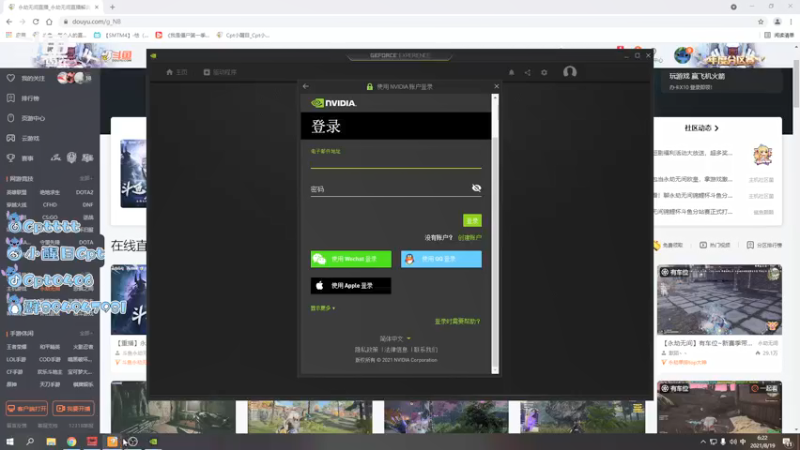Click Chrome profile avatar icon
Image resolution: width=800 pixels, height=450 pixels.
(x=777, y=21)
